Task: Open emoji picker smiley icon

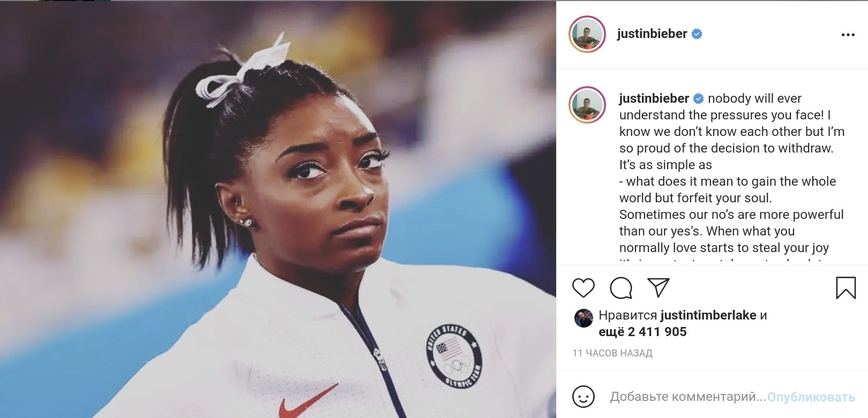Action: point(583,397)
